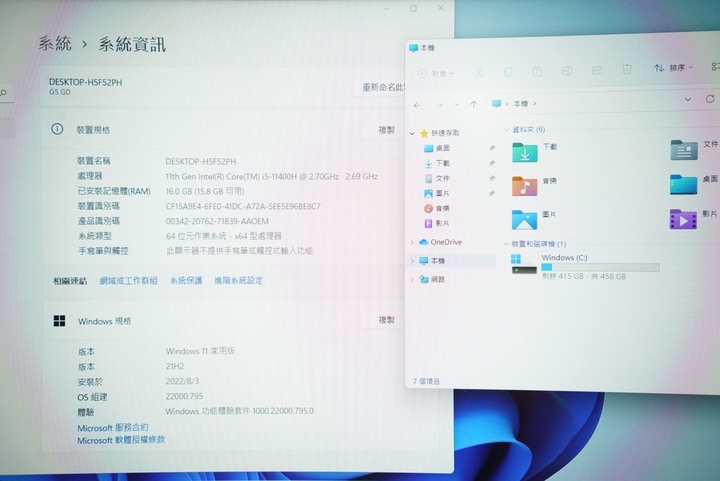The image size is (720, 481).
Task: Click the computer icon in the address bar
Action: 496,104
